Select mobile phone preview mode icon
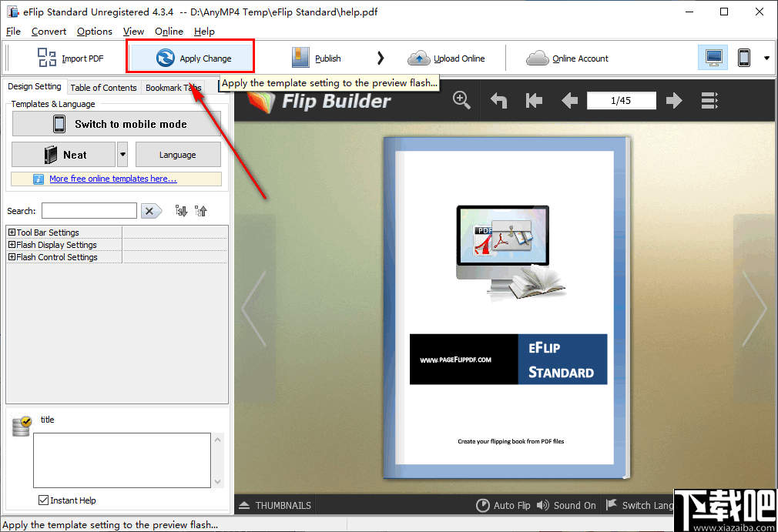778x532 pixels. point(744,58)
